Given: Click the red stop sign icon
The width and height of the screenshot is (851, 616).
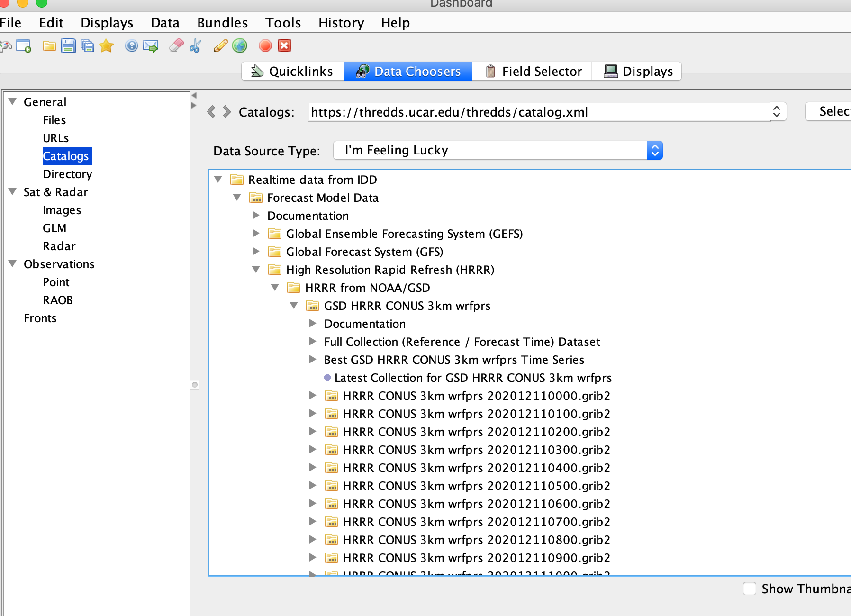Looking at the screenshot, I should point(265,46).
